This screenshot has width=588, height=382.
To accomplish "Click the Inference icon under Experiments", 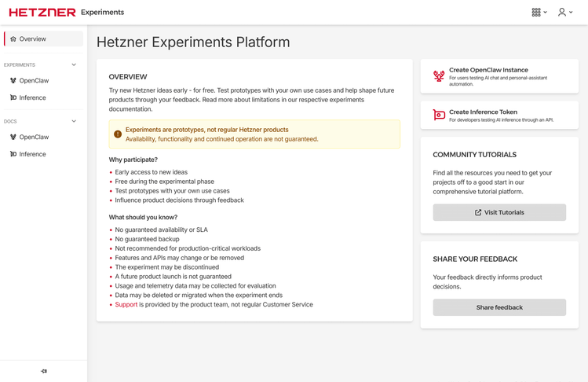I will [13, 97].
